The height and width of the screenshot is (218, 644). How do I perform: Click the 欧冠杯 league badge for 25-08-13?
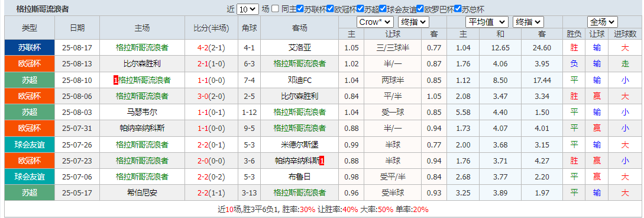30,64
